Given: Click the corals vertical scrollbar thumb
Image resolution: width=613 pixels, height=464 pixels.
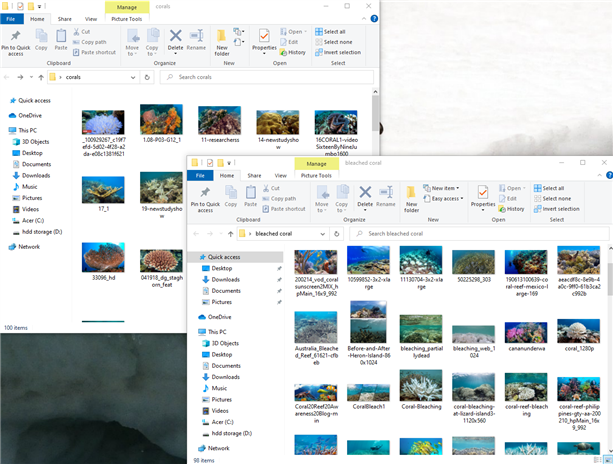Looking at the screenshot, I should (375, 113).
